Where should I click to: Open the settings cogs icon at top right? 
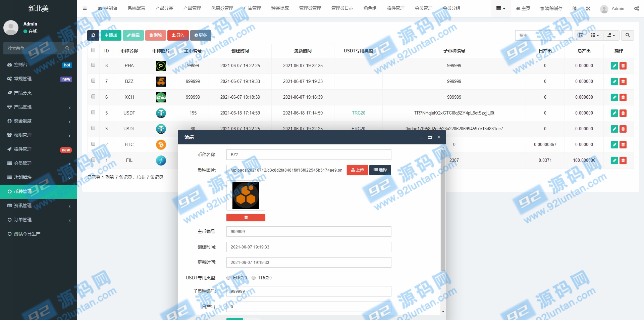coord(636,8)
